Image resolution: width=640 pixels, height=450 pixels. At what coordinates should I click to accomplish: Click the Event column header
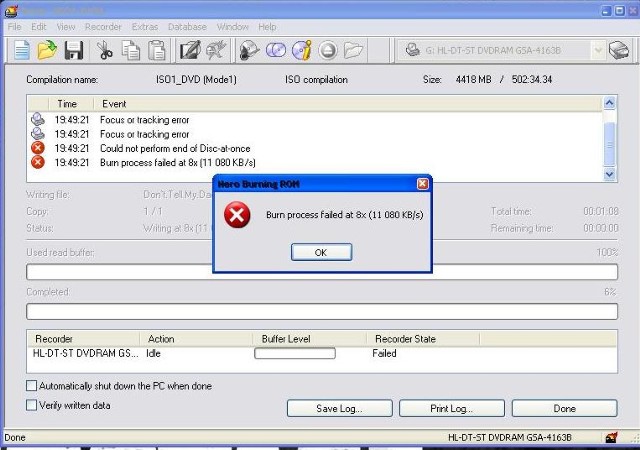click(x=348, y=104)
